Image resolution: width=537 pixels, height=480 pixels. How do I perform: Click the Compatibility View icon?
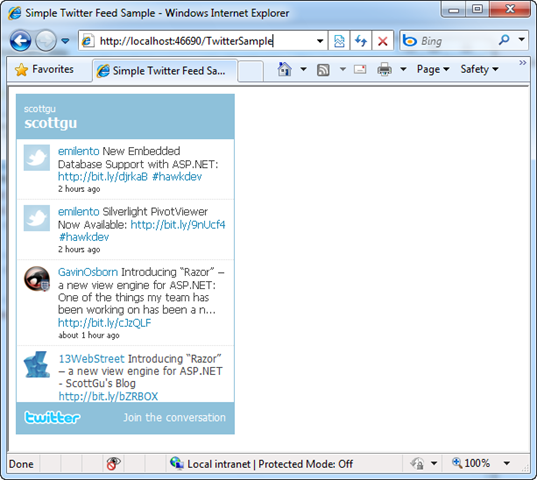coord(339,41)
